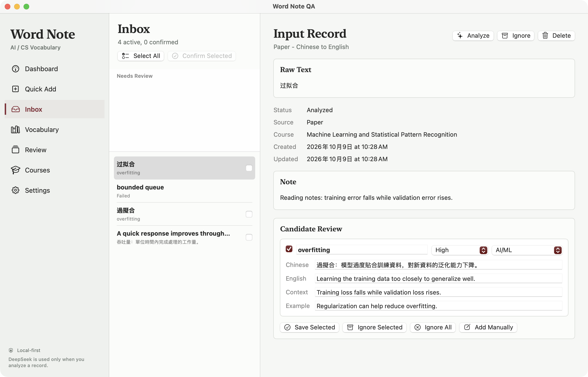The image size is (588, 377).
Task: Click the Dashboard gauge icon
Action: [15, 69]
